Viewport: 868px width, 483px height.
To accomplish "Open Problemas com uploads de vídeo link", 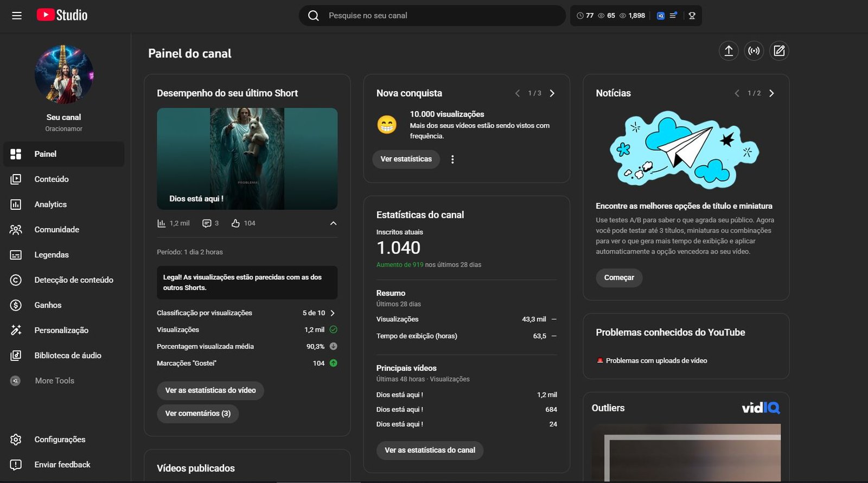I will tap(656, 361).
